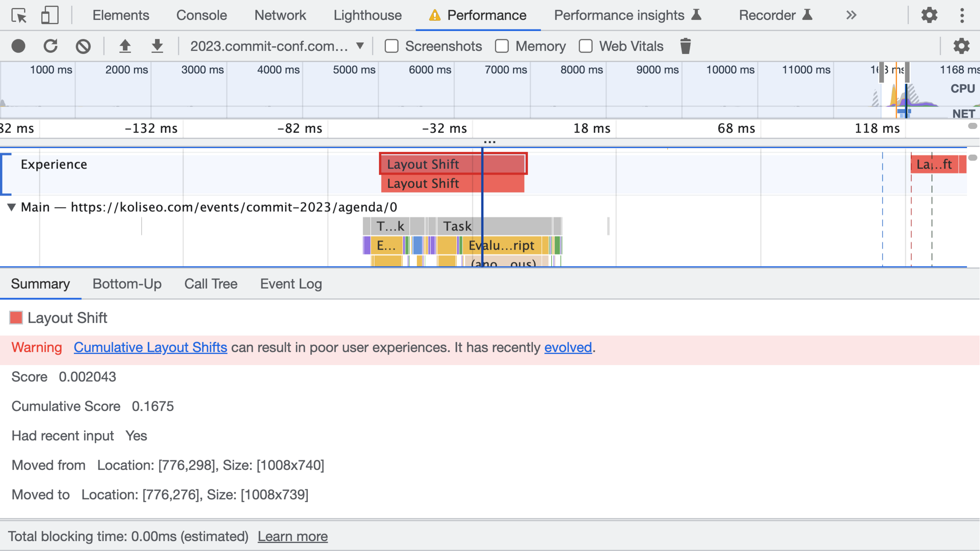Show more DevTools tabs with the chevron
Screen dimensions: 980x551
coord(851,16)
